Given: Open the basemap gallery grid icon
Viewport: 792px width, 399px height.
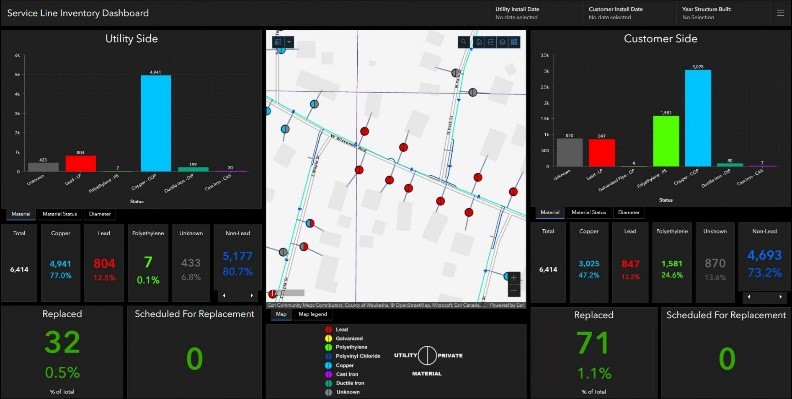Looking at the screenshot, I should 514,42.
